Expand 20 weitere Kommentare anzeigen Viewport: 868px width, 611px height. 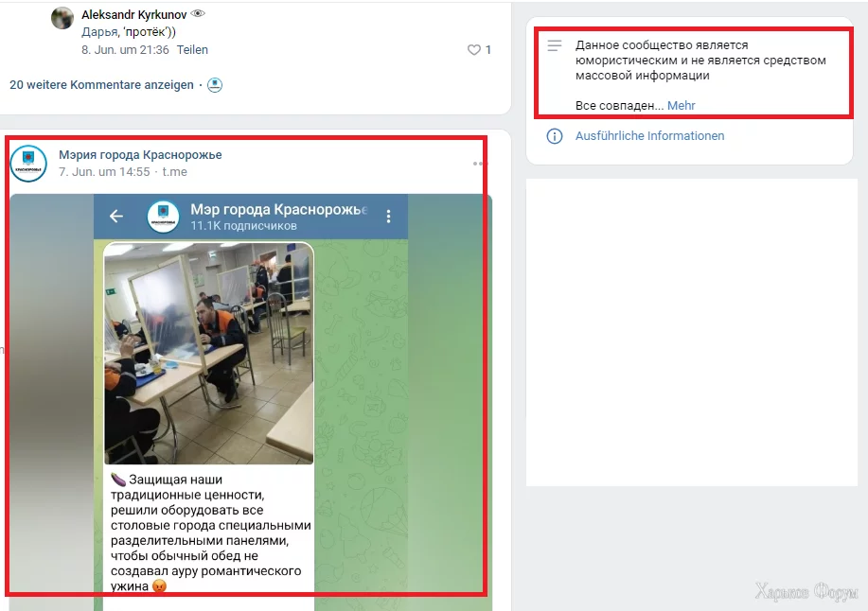101,85
